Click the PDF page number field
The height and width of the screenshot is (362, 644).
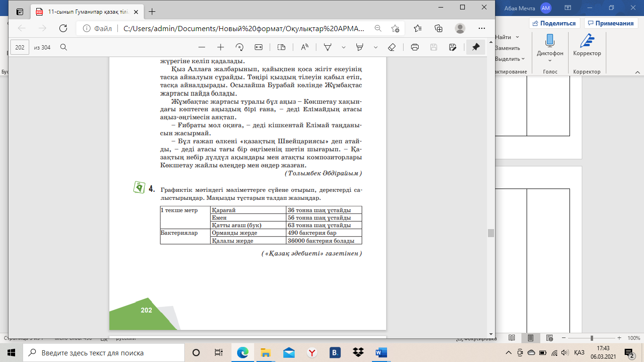(20, 47)
